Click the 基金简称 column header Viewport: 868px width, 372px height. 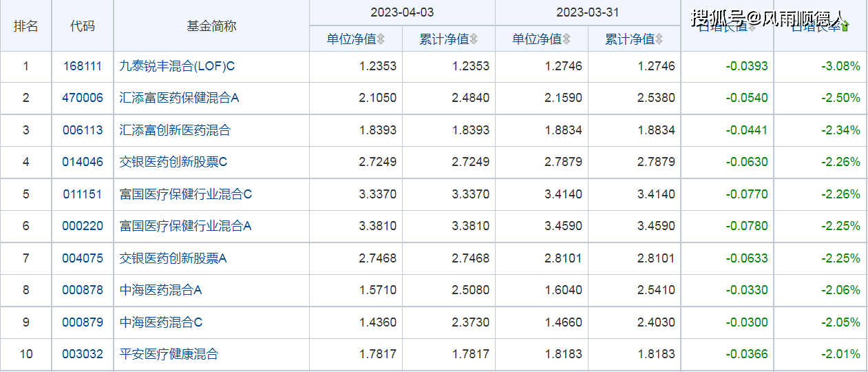211,26
